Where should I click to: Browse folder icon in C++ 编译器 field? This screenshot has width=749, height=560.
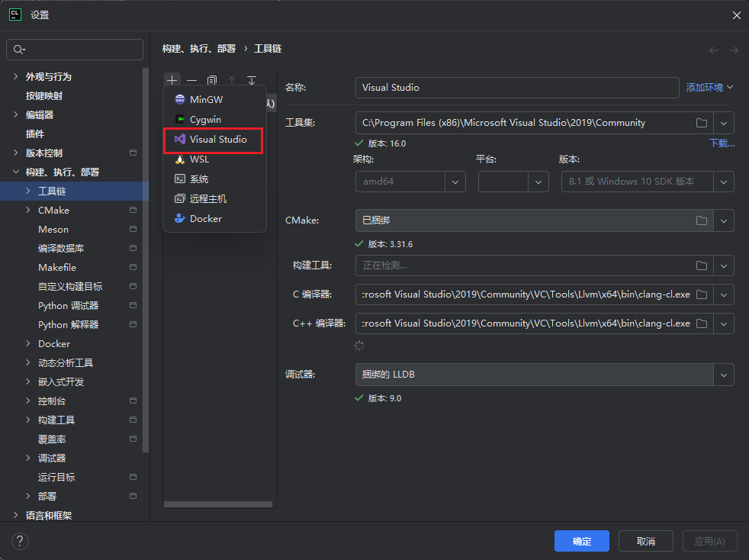pyautogui.click(x=702, y=323)
